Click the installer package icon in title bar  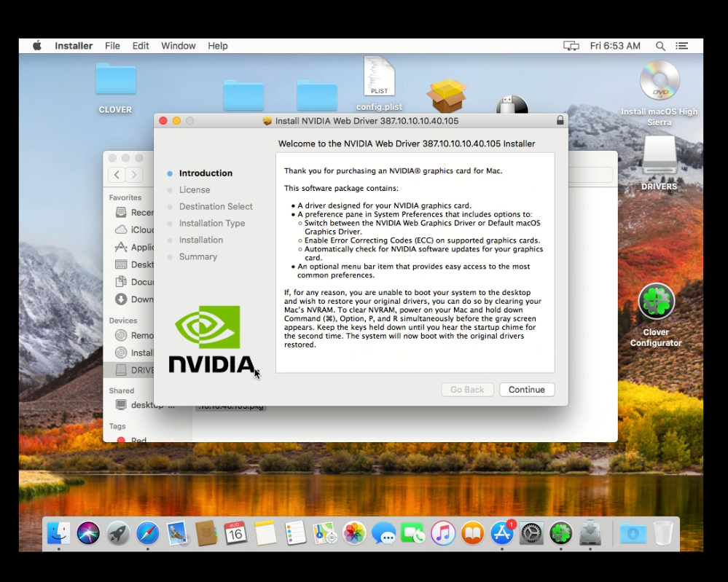[267, 121]
